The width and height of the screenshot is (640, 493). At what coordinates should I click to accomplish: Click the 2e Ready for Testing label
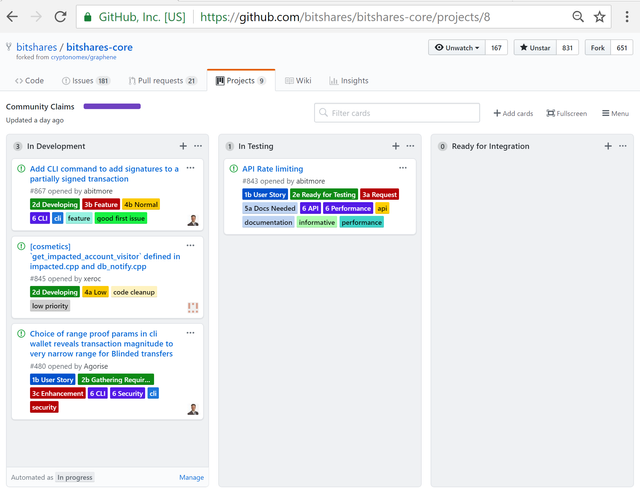tap(324, 195)
